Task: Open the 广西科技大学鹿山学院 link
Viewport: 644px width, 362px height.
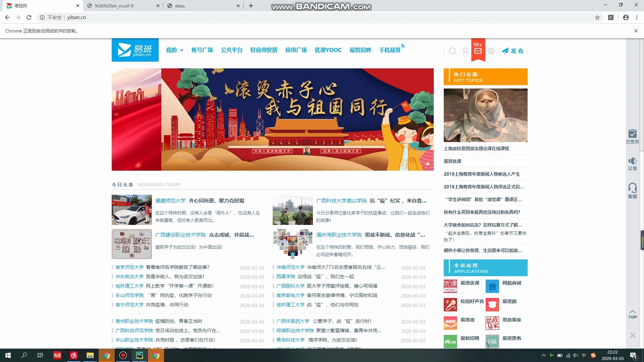Action: 341,201
